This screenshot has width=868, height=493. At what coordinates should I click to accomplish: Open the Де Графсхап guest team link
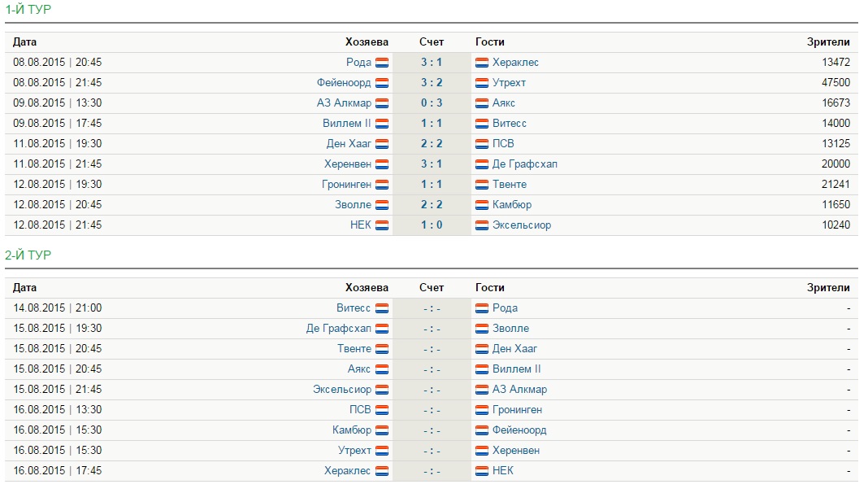(524, 164)
